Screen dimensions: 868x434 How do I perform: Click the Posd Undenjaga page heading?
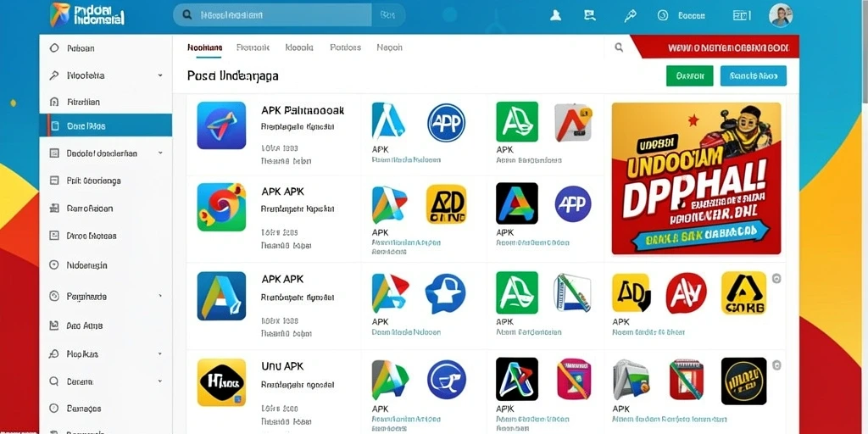(233, 75)
